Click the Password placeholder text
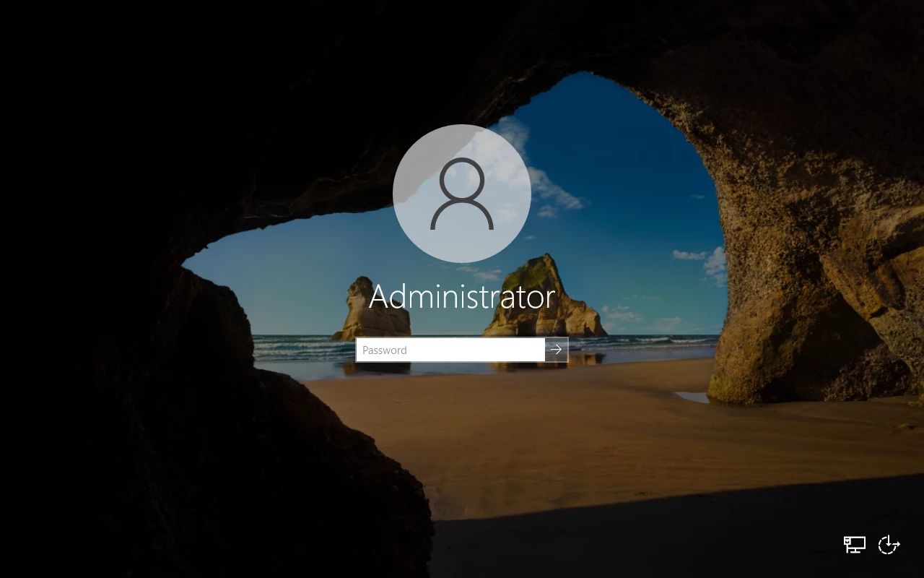Screen dimensions: 924x578 point(385,350)
